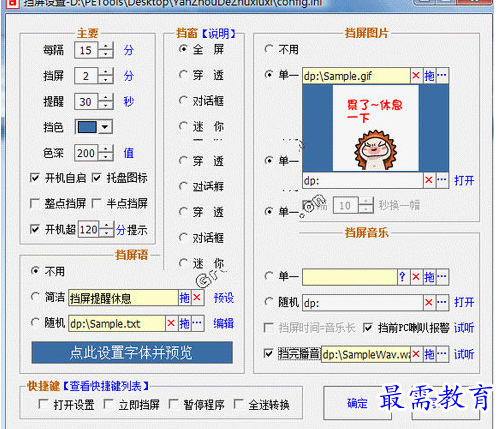
Task: Browse for text file beside Sample.txt
Action: [x=197, y=323]
